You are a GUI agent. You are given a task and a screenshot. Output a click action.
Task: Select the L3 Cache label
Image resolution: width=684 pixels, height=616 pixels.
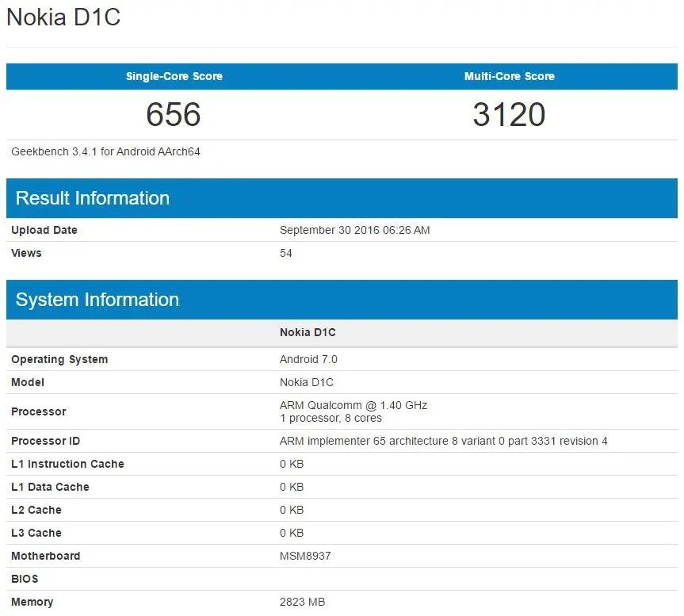(x=36, y=533)
